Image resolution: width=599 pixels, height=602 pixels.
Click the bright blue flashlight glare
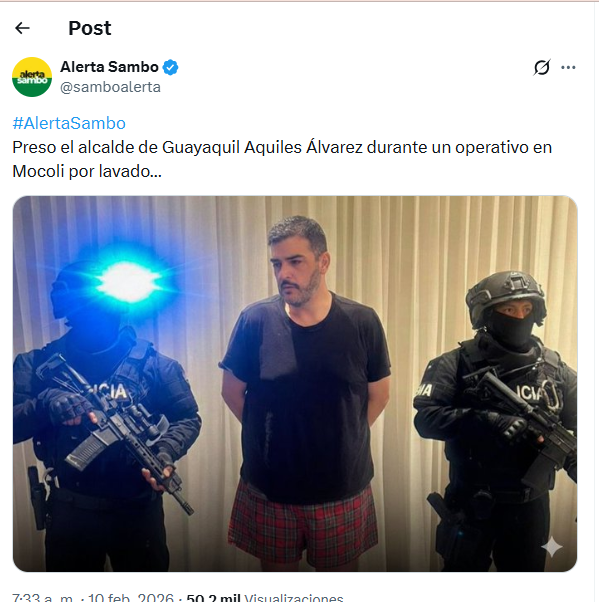click(x=129, y=282)
